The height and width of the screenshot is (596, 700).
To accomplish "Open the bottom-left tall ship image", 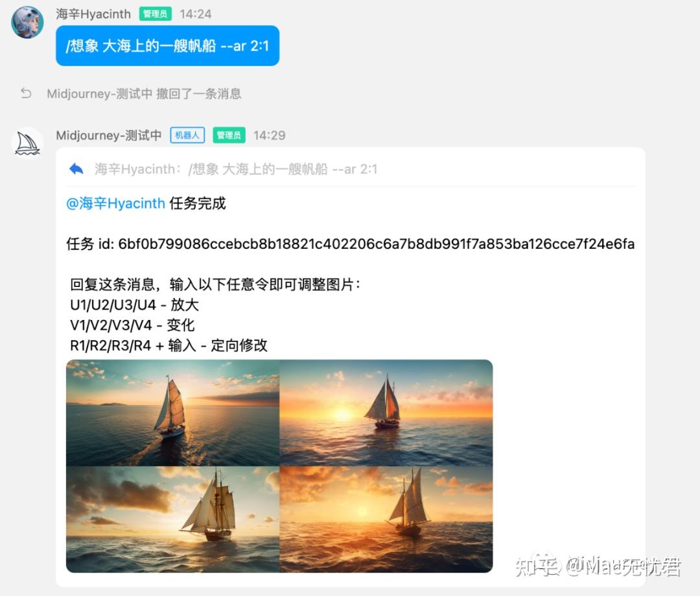I will pos(173,520).
